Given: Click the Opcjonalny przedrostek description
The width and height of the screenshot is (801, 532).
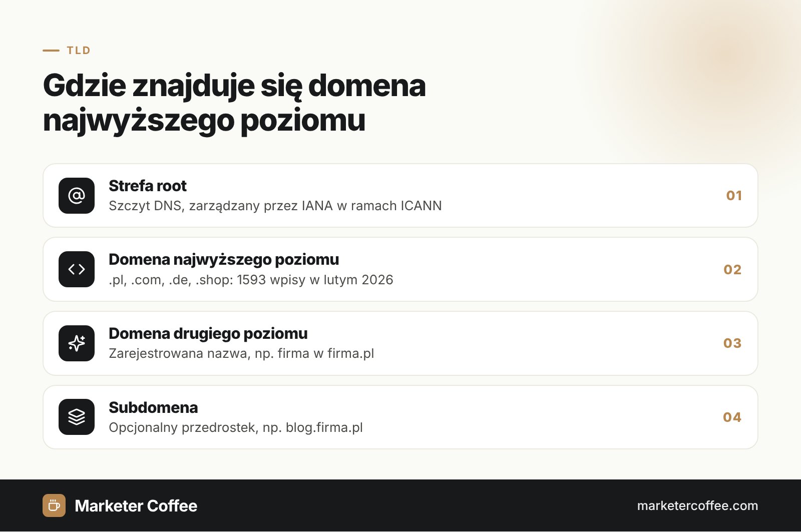Looking at the screenshot, I should click(236, 427).
